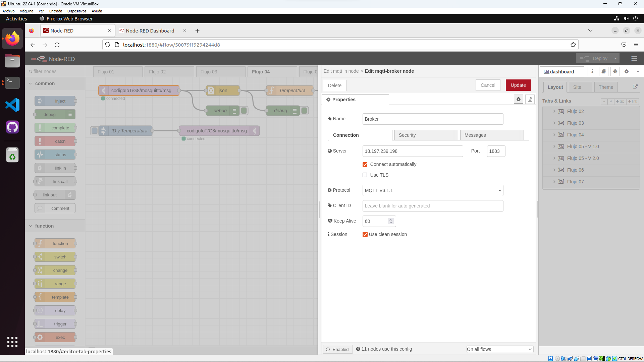Image resolution: width=644 pixels, height=362 pixels.
Task: Open the help book sidebar icon
Action: coord(603,71)
